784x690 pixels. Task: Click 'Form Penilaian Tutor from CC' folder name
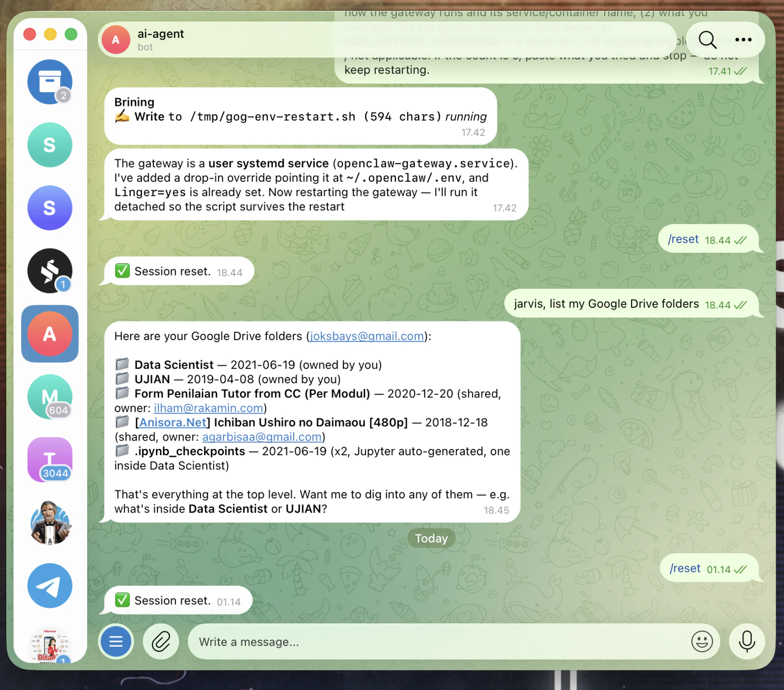[252, 394]
